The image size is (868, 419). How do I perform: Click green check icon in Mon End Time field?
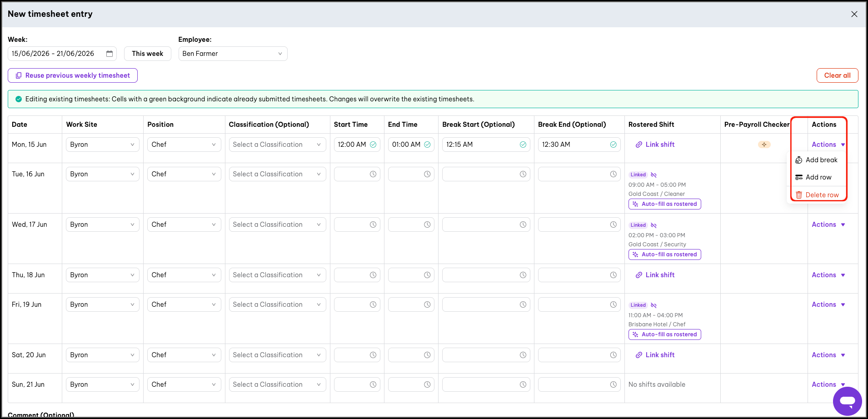point(427,145)
